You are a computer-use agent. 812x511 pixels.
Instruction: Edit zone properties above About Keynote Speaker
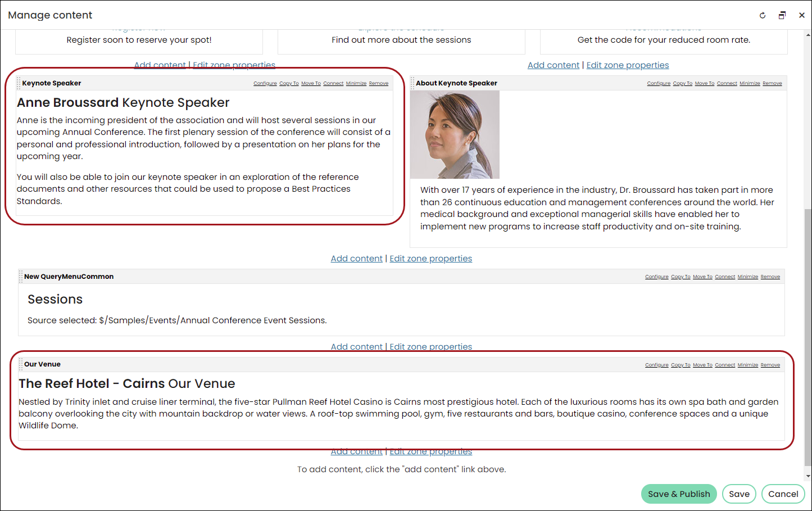(628, 65)
